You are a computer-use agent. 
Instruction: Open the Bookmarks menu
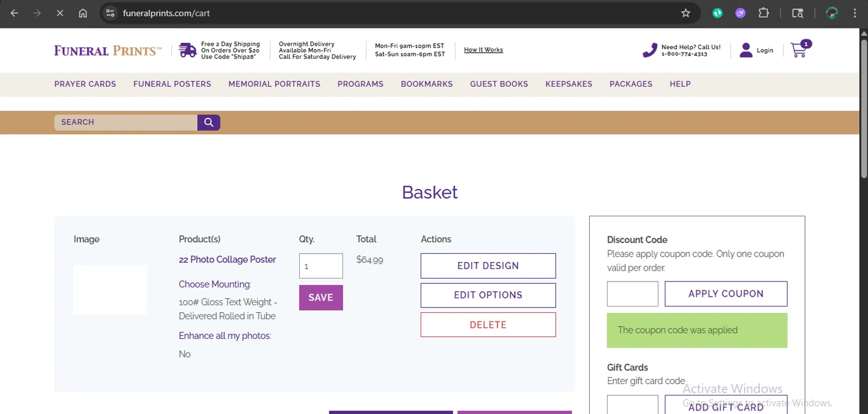pyautogui.click(x=427, y=84)
